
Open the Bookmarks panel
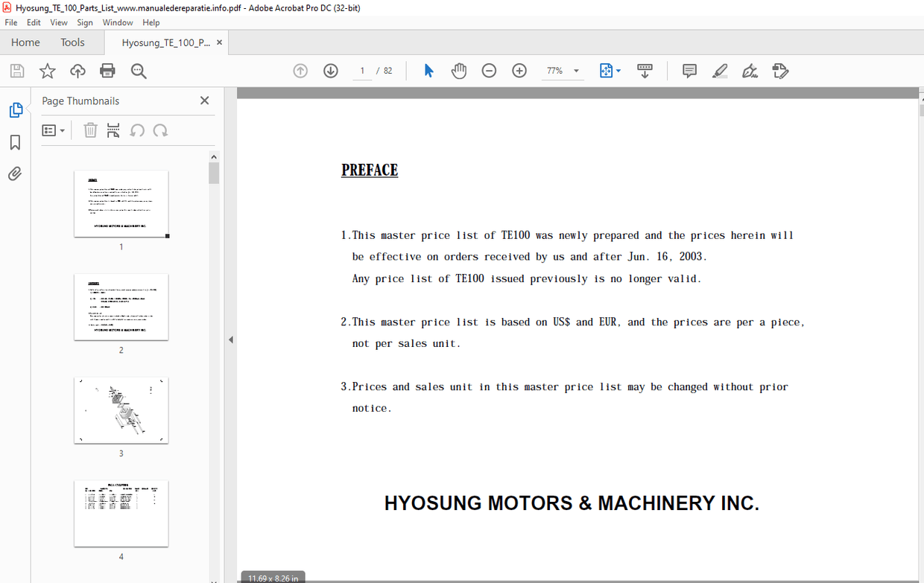pos(16,142)
